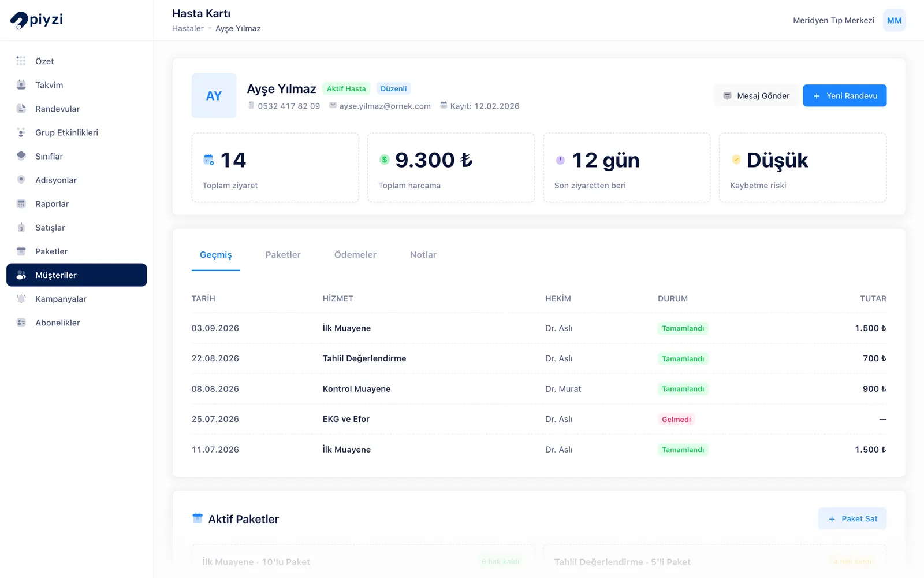Viewport: 924px width, 578px height.
Task: Open Grup Etkinlikleri icon in sidebar
Action: click(21, 132)
